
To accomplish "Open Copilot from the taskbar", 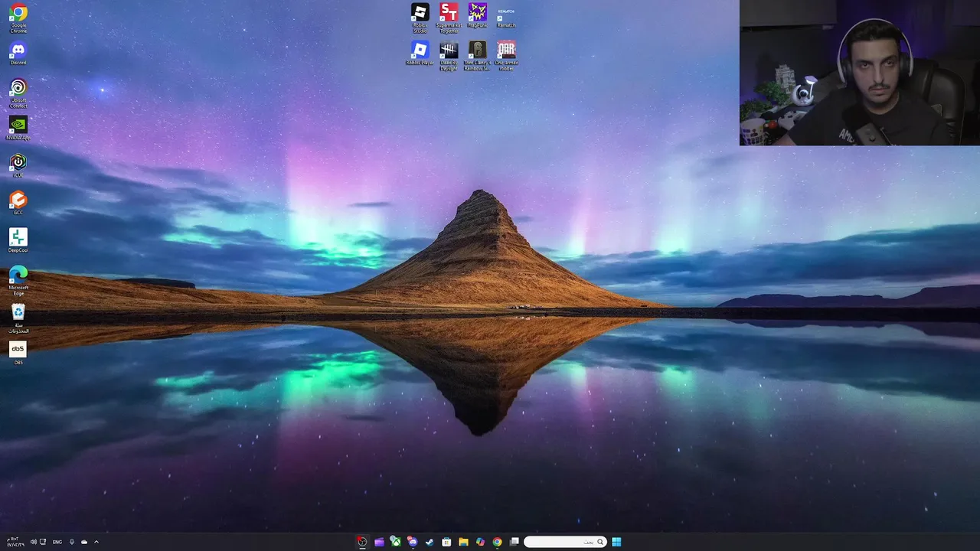I will (480, 542).
